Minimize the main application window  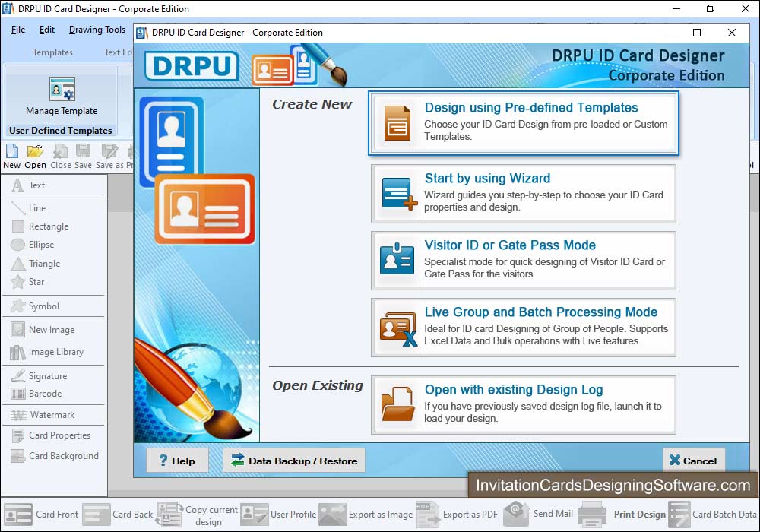[676, 8]
